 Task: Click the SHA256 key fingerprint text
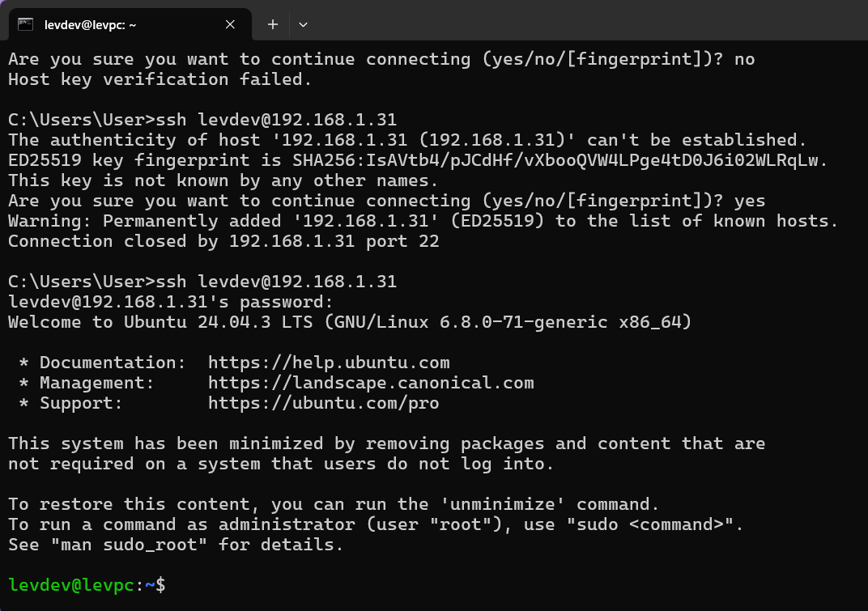point(560,160)
